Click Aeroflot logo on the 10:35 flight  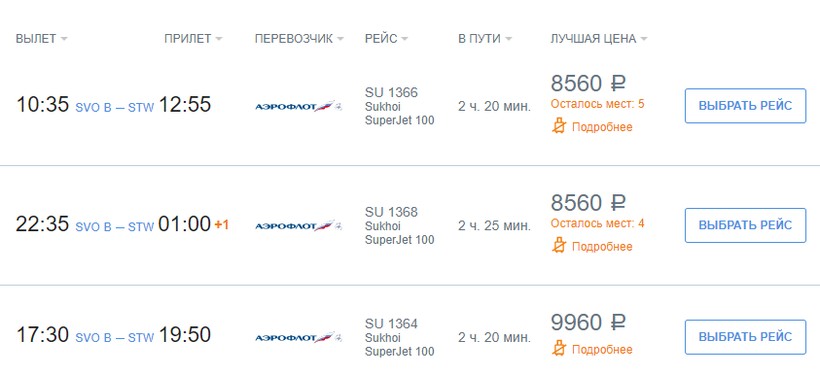tap(299, 107)
